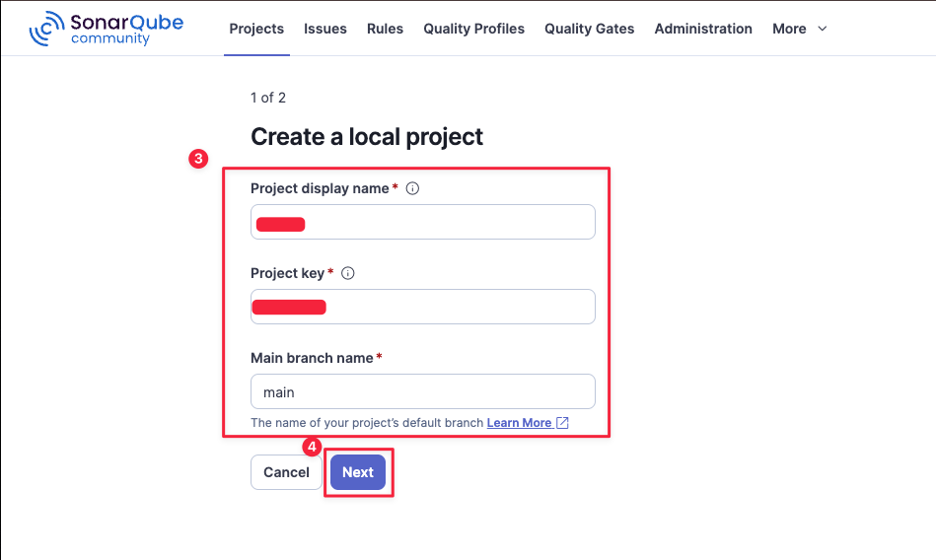Click external link icon after Learn More
Viewport: 936px width, 560px height.
click(562, 423)
